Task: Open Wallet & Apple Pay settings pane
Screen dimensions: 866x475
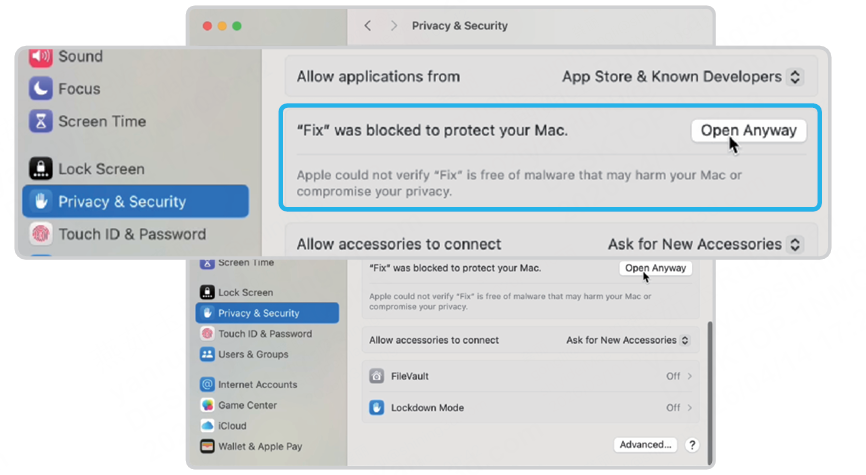Action: click(x=267, y=446)
